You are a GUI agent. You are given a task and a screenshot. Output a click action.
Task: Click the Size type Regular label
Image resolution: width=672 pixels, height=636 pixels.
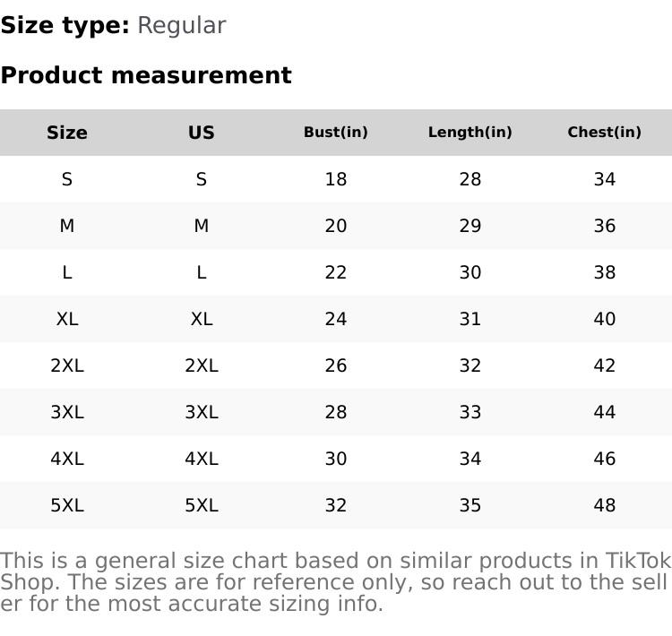pyautogui.click(x=113, y=25)
